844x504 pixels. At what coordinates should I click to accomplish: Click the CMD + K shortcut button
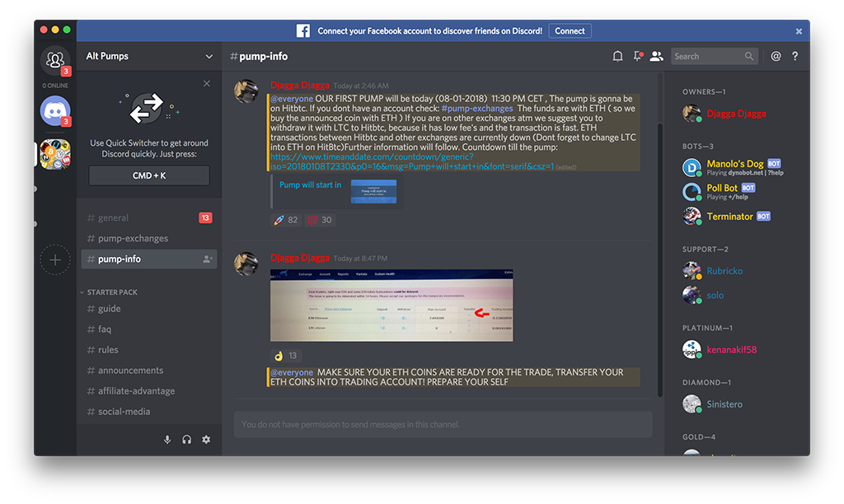(149, 175)
